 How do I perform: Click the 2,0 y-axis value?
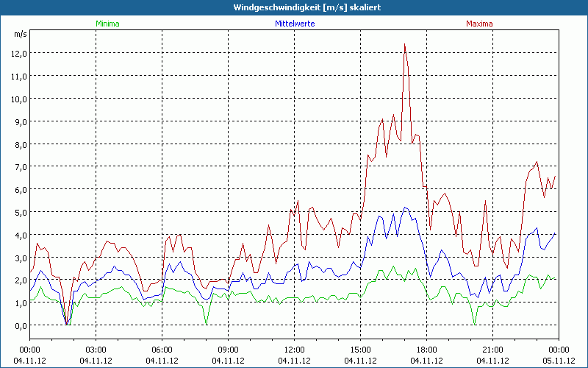click(21, 280)
